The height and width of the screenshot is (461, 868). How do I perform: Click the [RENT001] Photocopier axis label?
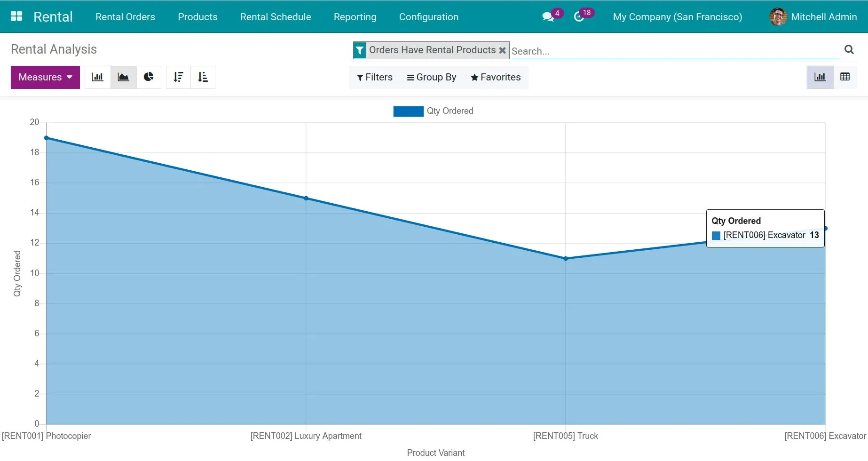coord(47,436)
